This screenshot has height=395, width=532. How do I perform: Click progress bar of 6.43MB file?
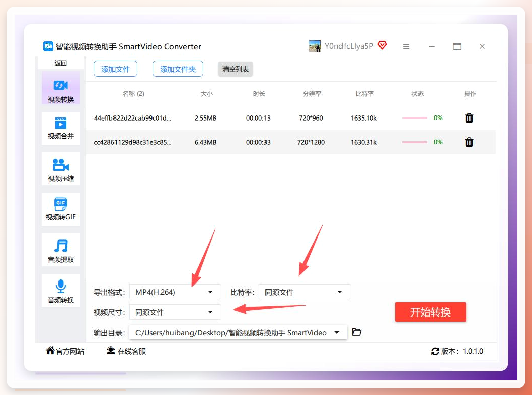coord(414,142)
